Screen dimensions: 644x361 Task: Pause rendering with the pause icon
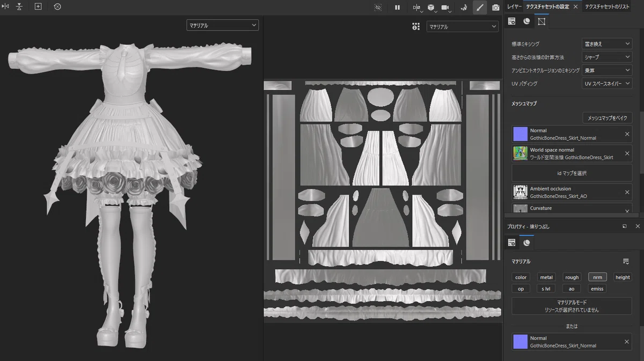397,7
